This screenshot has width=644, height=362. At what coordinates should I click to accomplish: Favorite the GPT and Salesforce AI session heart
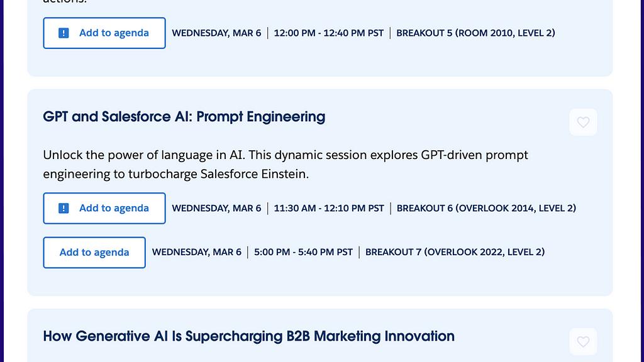pos(583,123)
